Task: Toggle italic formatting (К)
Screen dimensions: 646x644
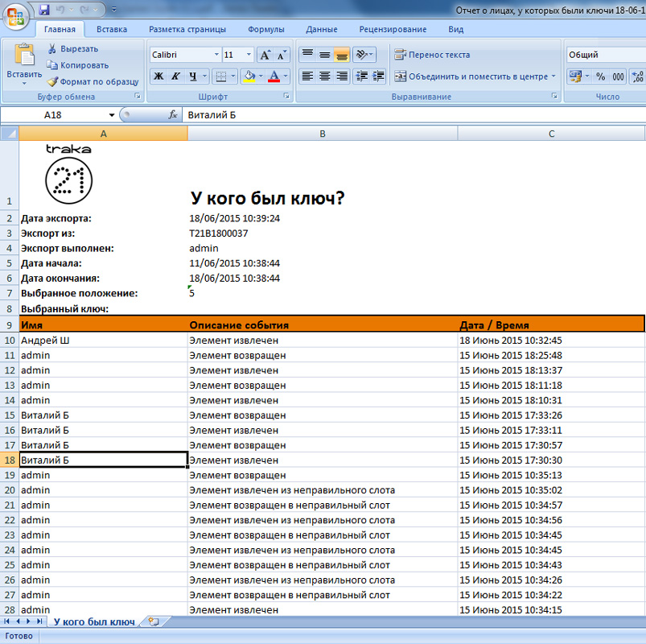Action: 175,76
